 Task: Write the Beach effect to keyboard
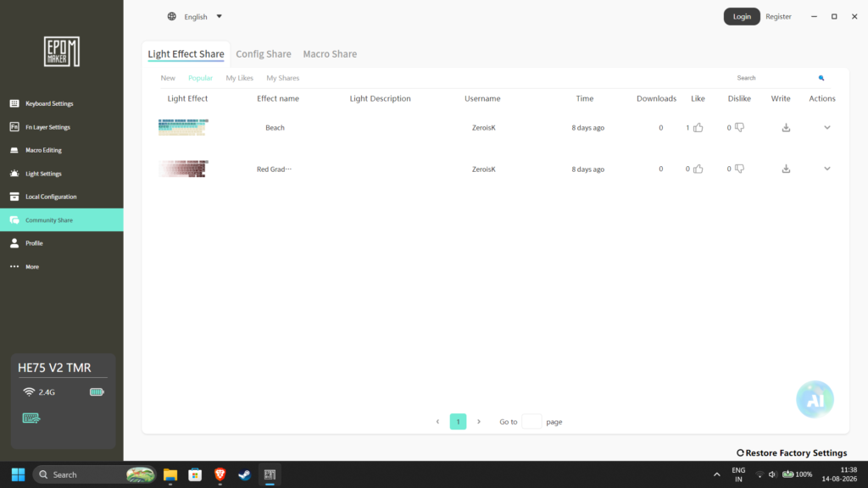click(786, 127)
